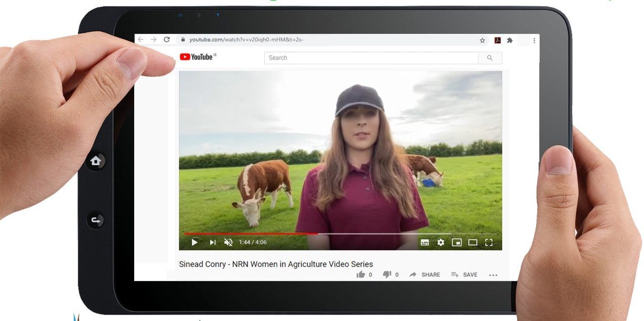Image resolution: width=644 pixels, height=321 pixels.
Task: Go back with the browser back arrow
Action: [141, 39]
